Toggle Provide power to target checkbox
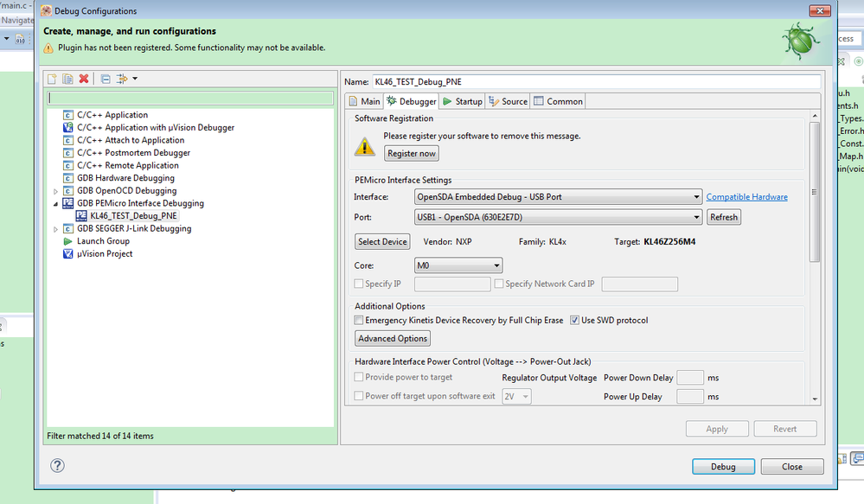 [359, 377]
